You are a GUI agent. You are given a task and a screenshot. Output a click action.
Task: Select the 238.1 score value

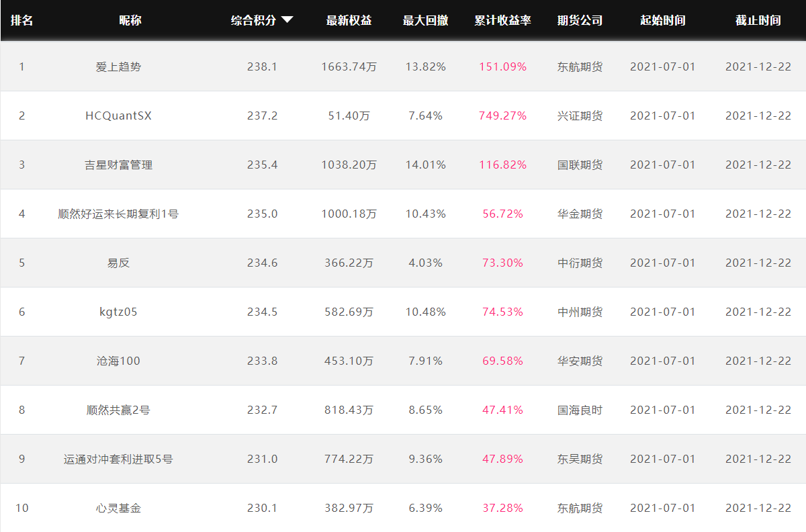pos(262,66)
